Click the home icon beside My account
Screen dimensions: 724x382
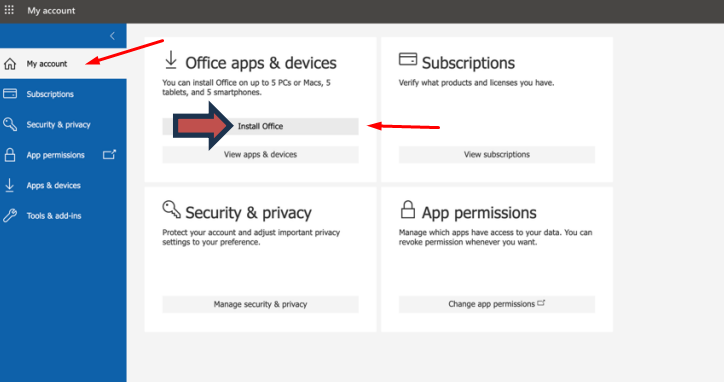[10, 64]
